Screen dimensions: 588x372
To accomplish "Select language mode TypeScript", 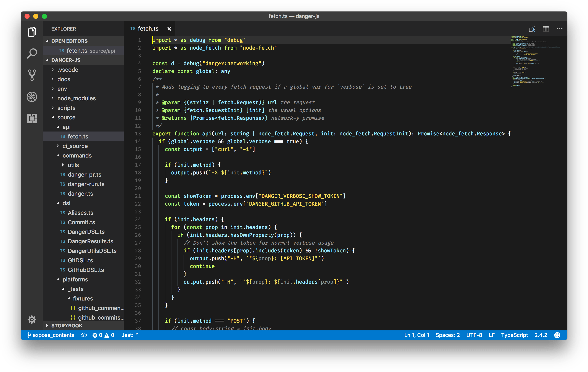I will pyautogui.click(x=514, y=335).
